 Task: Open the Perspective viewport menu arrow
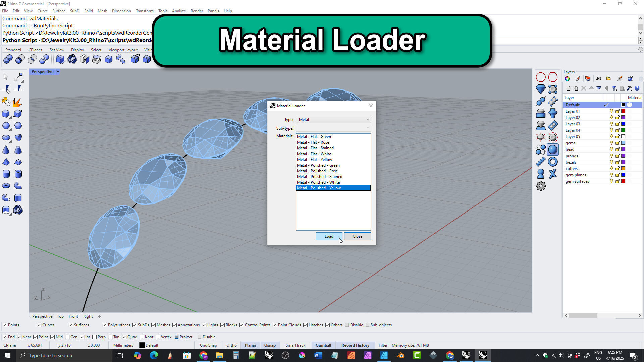coord(58,72)
